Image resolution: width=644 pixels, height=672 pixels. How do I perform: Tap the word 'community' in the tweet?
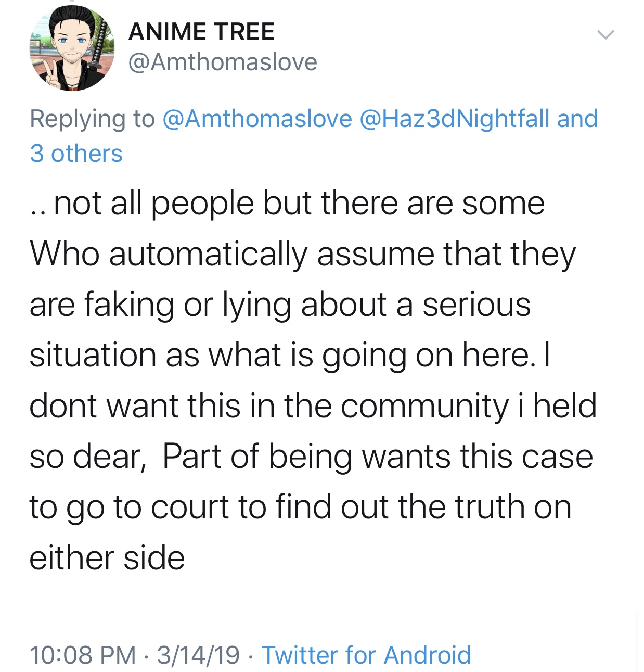425,407
